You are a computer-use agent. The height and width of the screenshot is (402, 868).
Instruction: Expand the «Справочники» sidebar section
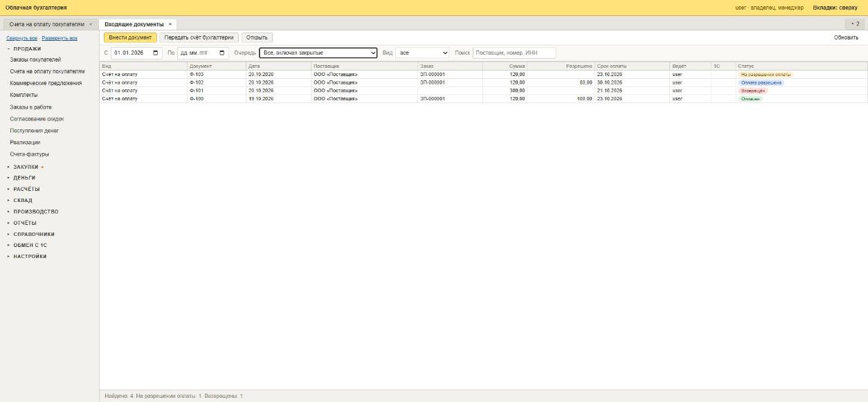click(34, 234)
